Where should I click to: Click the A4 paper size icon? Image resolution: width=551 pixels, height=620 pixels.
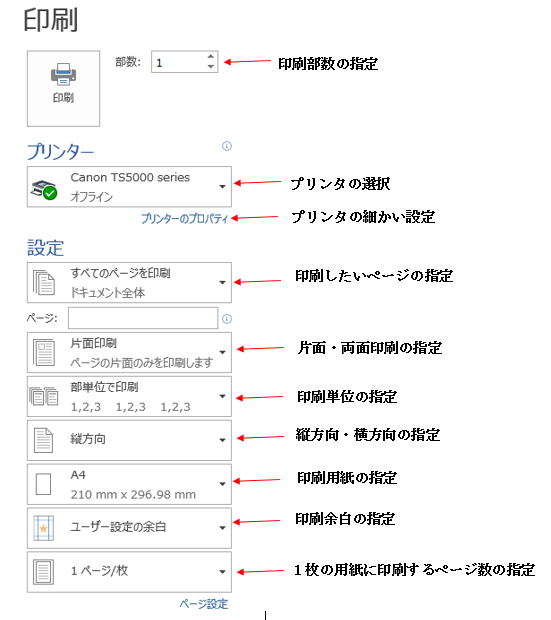click(43, 484)
